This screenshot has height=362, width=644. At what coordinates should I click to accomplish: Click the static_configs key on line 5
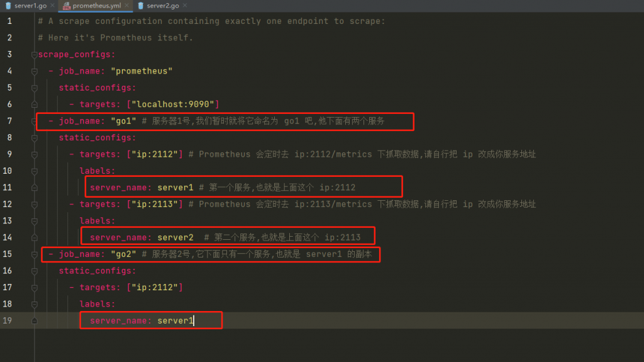click(x=97, y=88)
